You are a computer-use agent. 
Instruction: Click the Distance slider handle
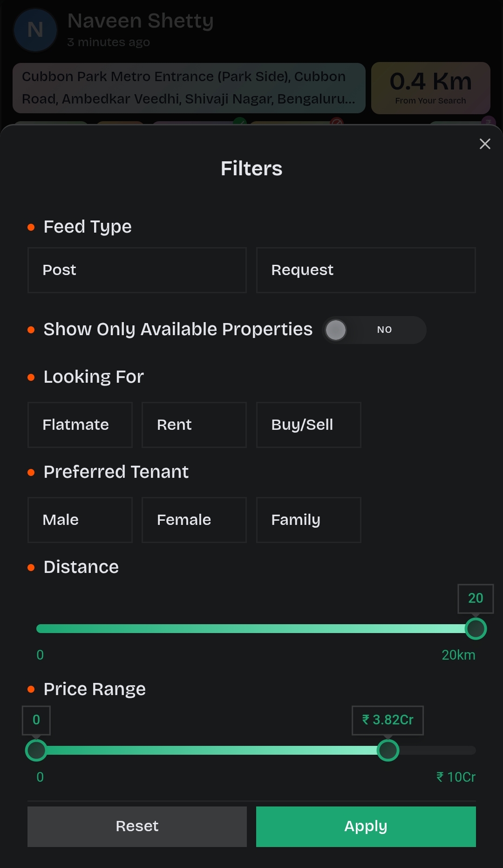point(476,628)
